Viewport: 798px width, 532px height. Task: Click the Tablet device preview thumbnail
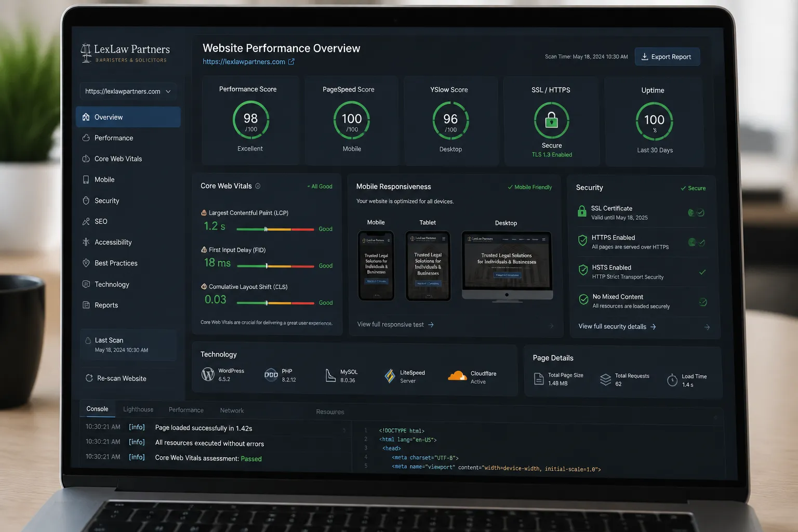(x=428, y=266)
